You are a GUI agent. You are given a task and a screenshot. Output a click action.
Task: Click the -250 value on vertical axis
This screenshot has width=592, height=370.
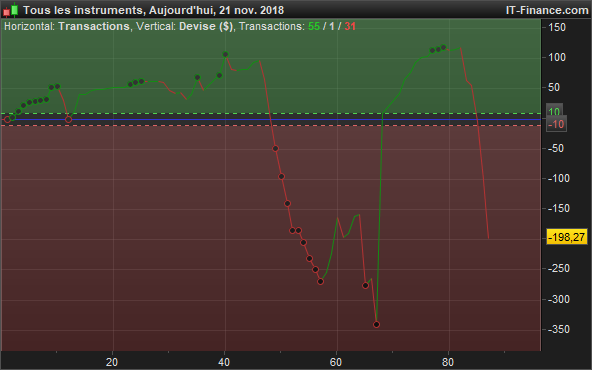pyautogui.click(x=558, y=268)
